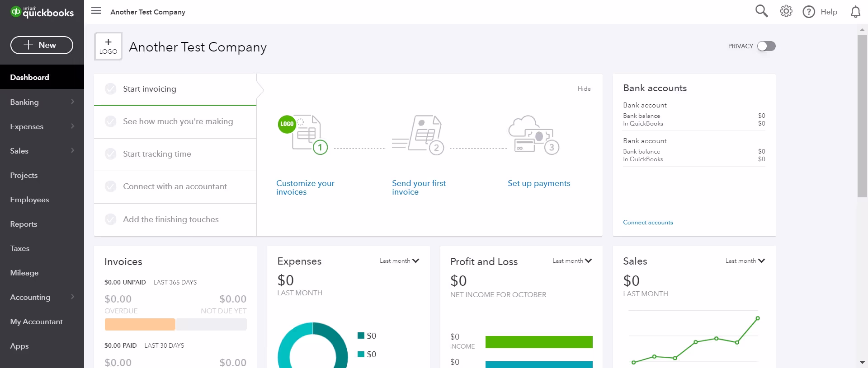This screenshot has height=368, width=868.
Task: Click NET INCOME FOR OCTOBER label
Action: 498,294
